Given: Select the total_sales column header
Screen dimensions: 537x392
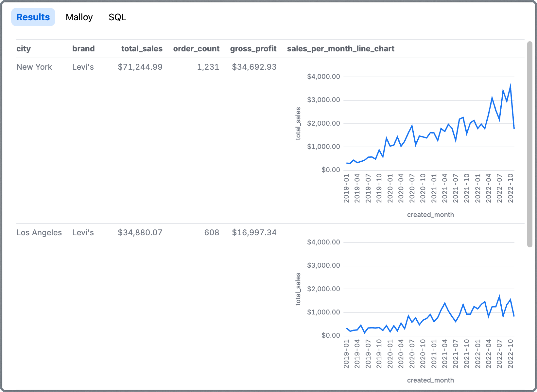Looking at the screenshot, I should click(142, 49).
